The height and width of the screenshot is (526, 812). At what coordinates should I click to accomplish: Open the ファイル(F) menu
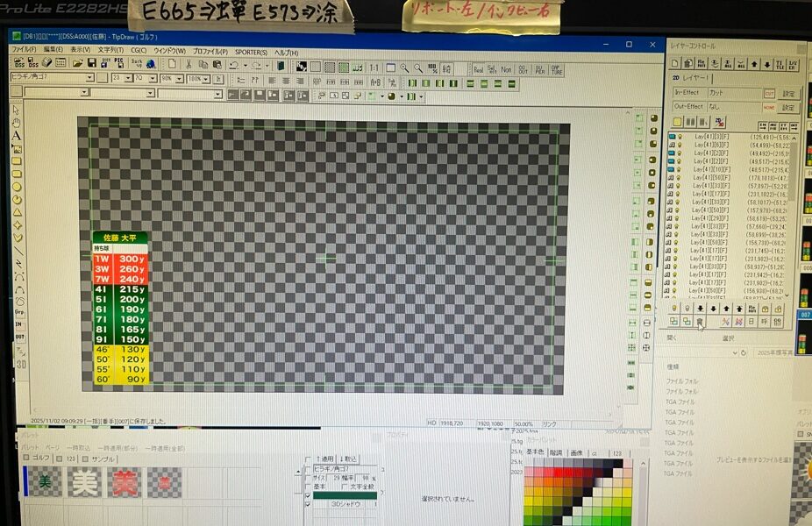click(24, 50)
